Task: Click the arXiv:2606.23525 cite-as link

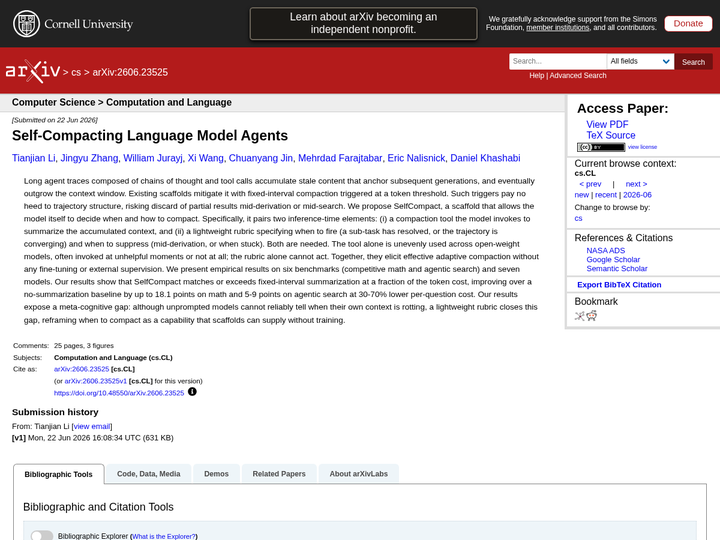Action: click(x=81, y=369)
